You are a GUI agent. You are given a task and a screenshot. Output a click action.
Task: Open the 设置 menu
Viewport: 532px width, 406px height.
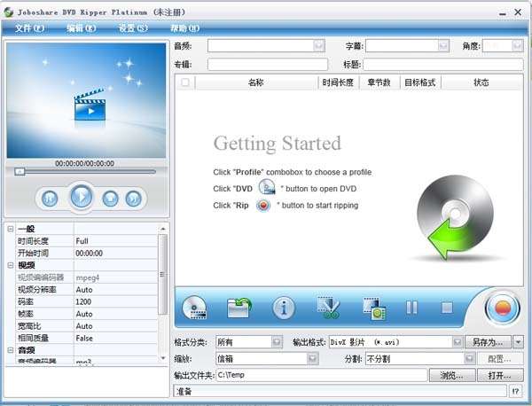tap(133, 28)
